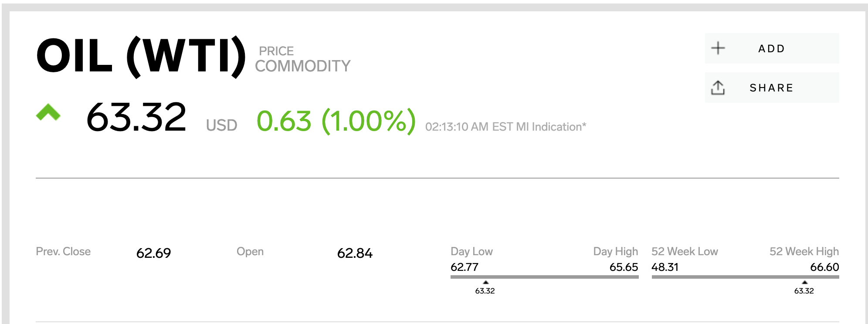This screenshot has width=868, height=324.
Task: Select the current price 63.32
Action: (x=136, y=117)
